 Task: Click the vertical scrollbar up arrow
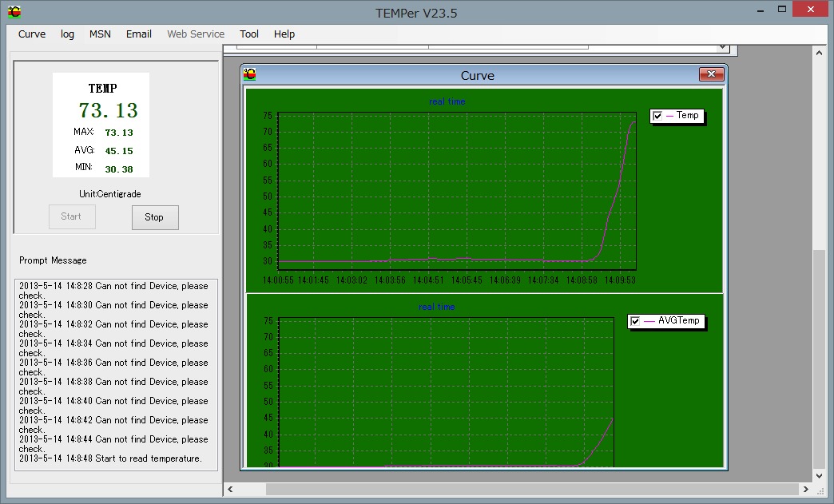pos(819,52)
